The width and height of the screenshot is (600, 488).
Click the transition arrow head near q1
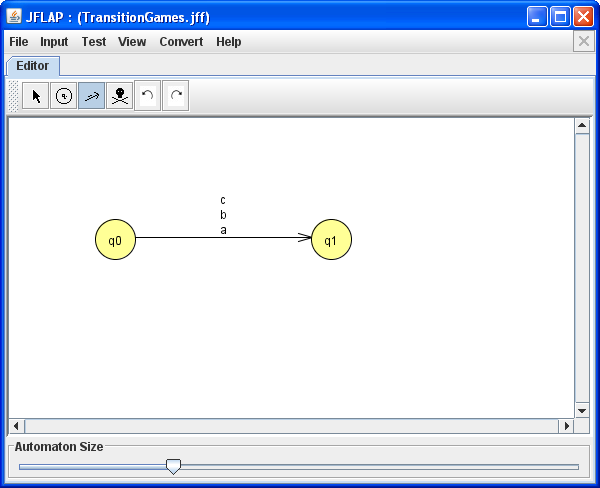[305, 237]
